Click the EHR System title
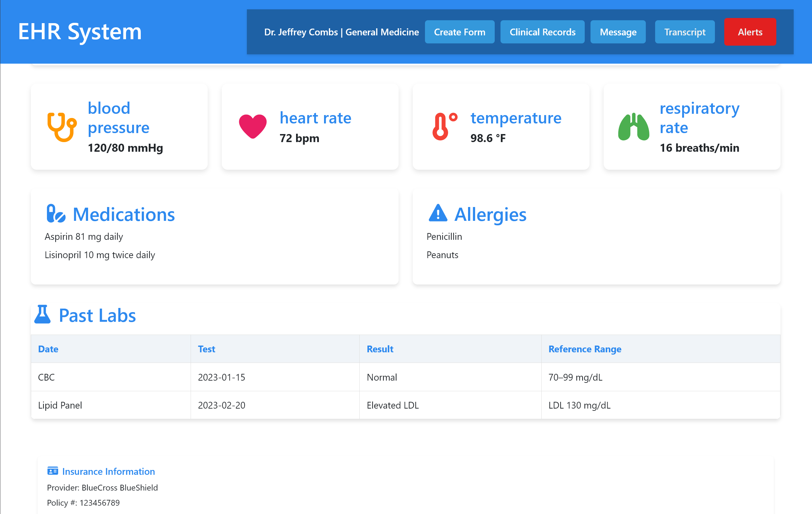 (x=80, y=32)
